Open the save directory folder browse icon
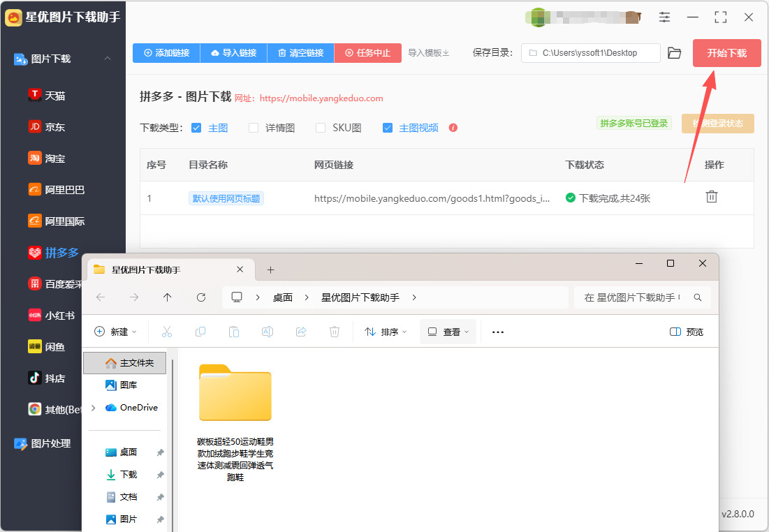The width and height of the screenshot is (769, 532). (674, 53)
